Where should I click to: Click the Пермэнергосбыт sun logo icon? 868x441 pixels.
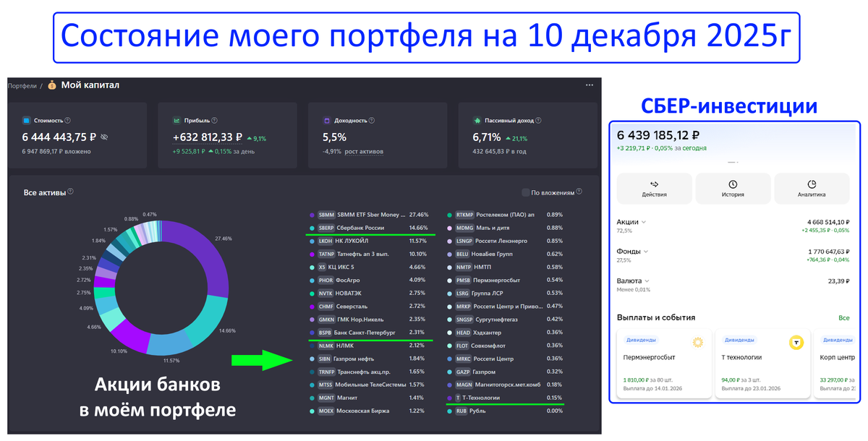[697, 342]
